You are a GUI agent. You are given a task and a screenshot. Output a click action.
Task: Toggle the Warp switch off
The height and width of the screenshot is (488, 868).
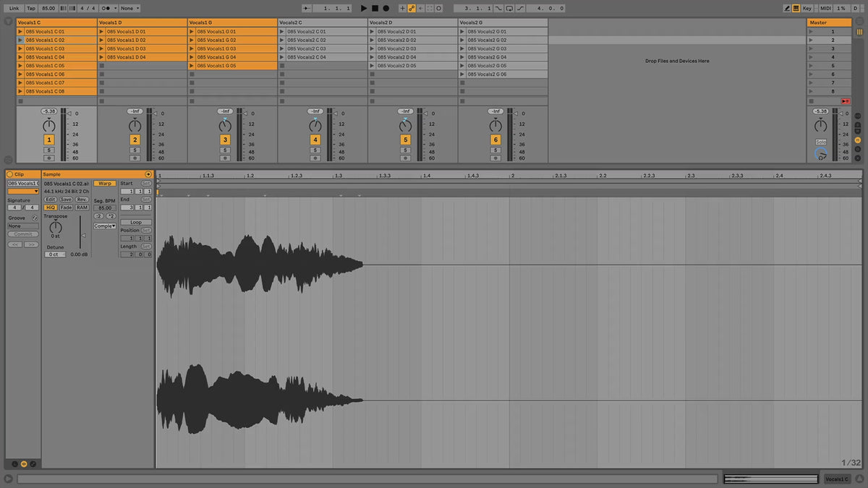[105, 184]
